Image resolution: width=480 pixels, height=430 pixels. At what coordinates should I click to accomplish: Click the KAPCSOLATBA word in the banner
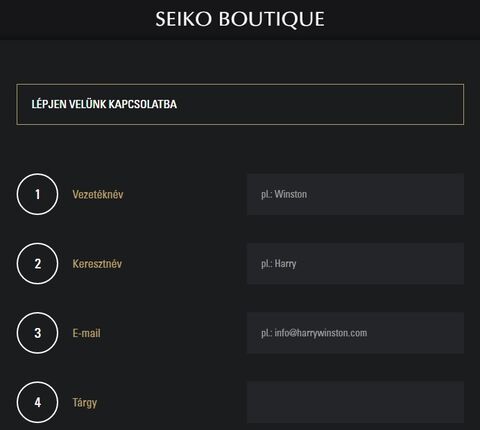click(x=143, y=104)
